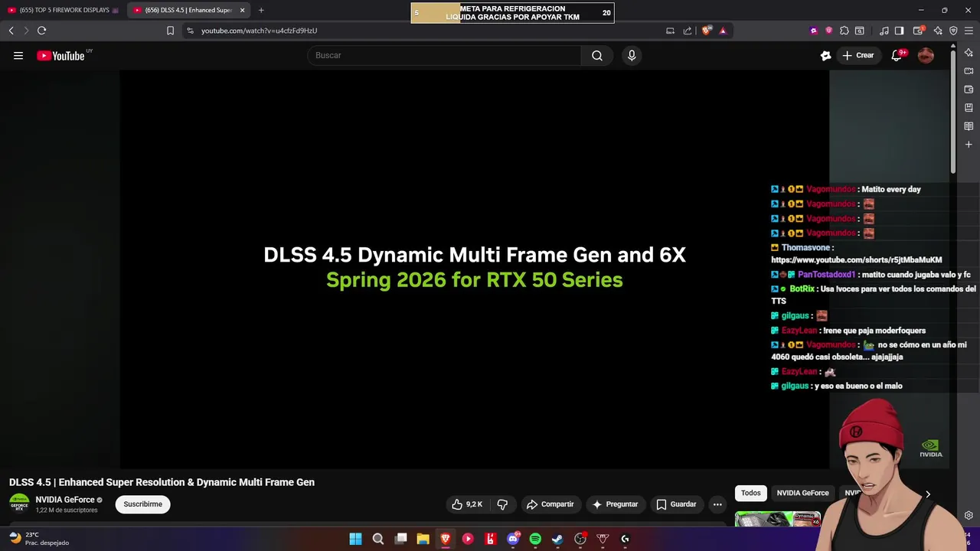The image size is (980, 551).
Task: Open Leo AI sparkle in sidebar
Action: tap(969, 53)
